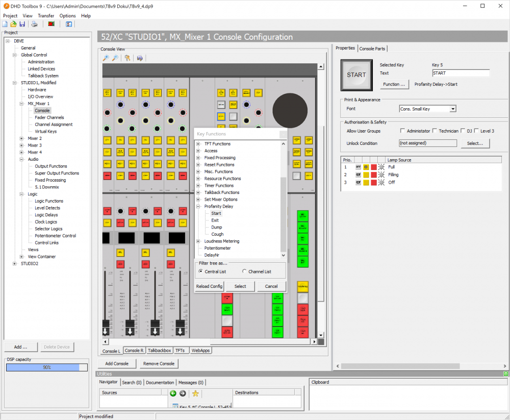Open the Transfer menu
Screen dimensions: 510x420
tap(46, 16)
